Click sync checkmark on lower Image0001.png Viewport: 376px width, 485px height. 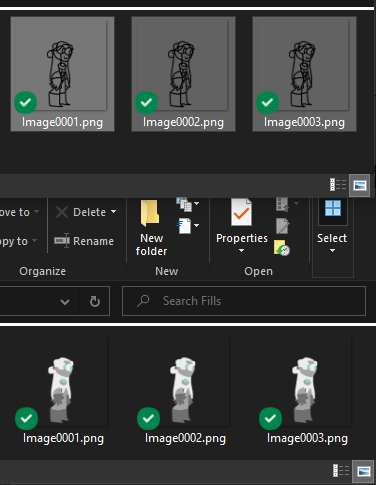coord(26,418)
